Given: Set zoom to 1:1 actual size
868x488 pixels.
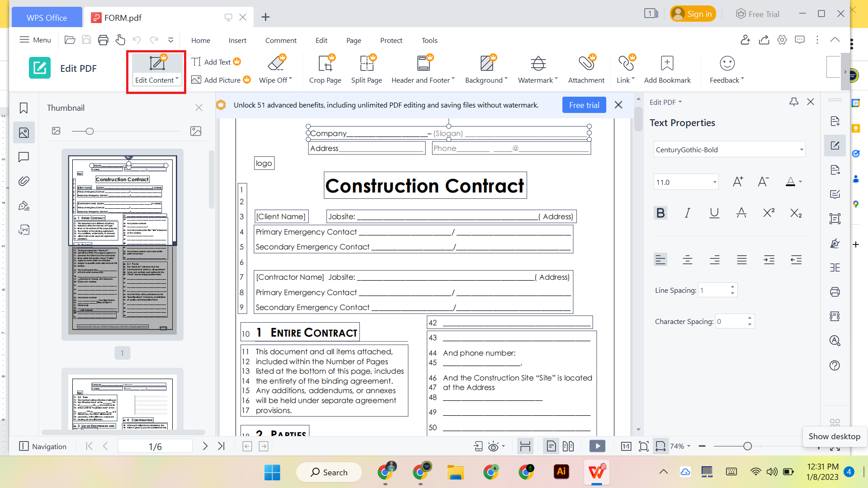Looking at the screenshot, I should [x=626, y=446].
